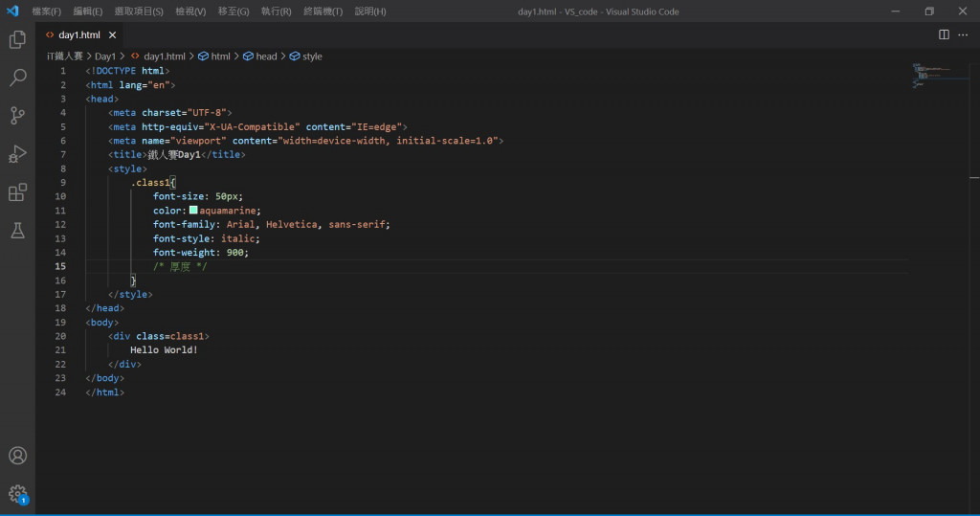Click the font-weight value 900
The image size is (980, 516).
point(235,253)
